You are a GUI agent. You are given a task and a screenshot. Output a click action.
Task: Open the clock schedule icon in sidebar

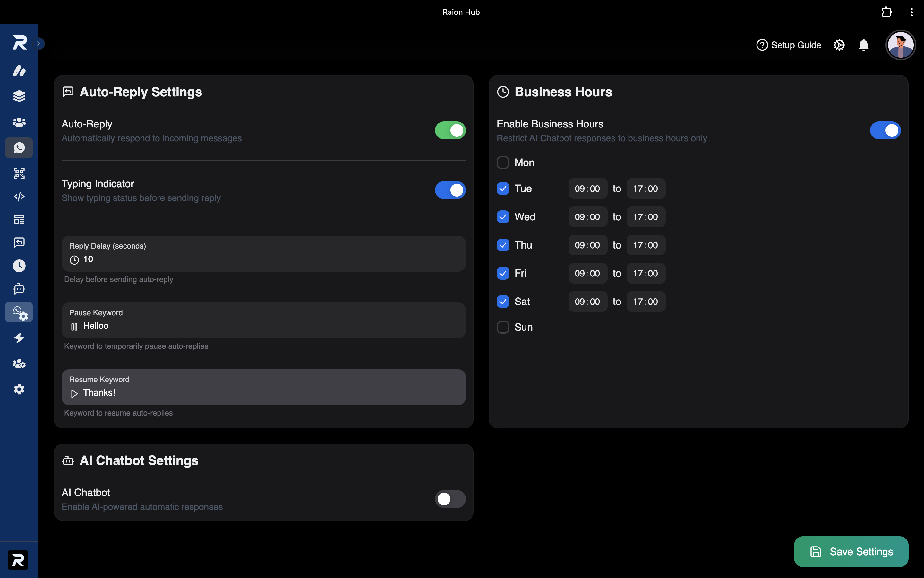coord(19,266)
